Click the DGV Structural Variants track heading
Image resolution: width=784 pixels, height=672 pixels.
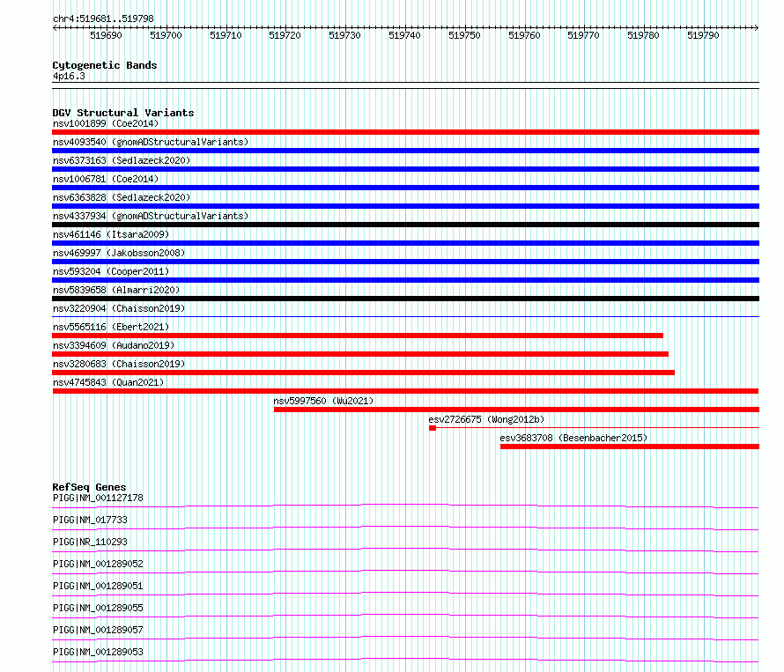123,113
